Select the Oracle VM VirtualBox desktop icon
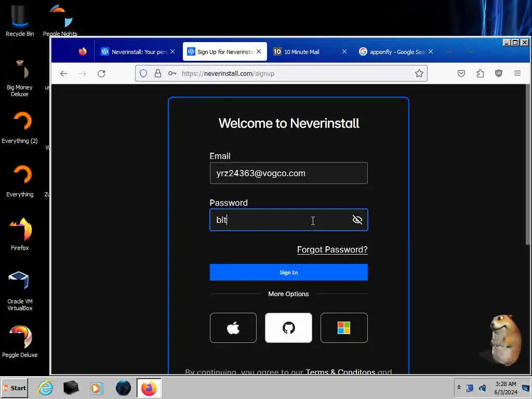 point(20,291)
